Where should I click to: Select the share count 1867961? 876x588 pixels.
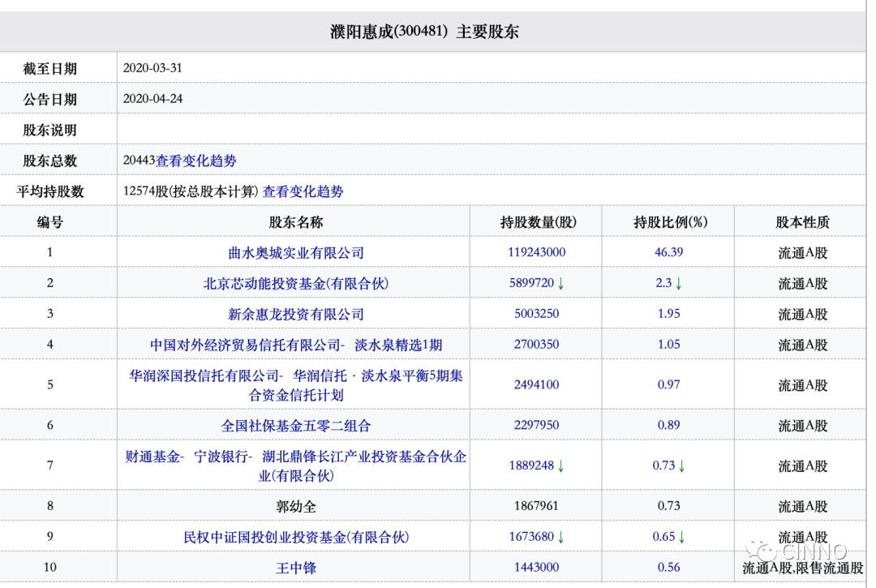pos(536,506)
